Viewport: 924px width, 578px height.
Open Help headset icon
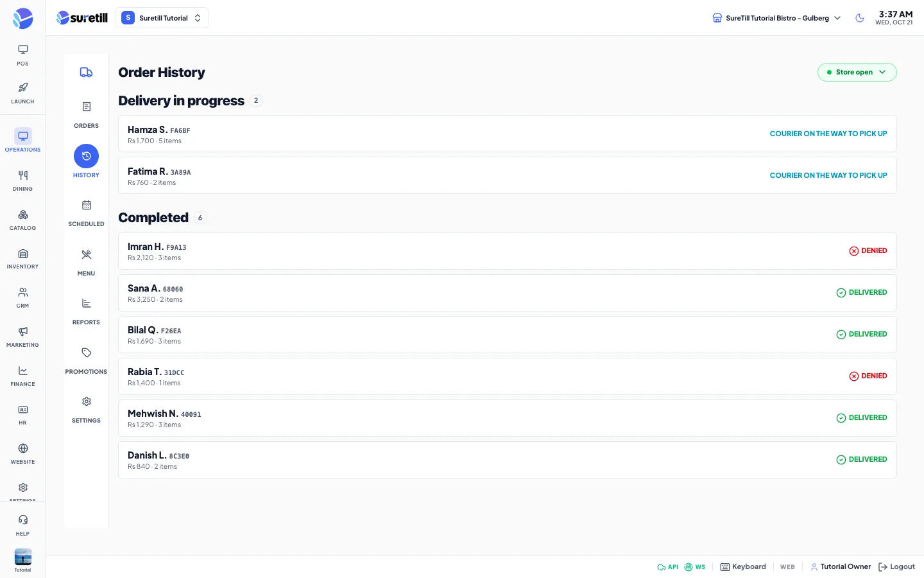tap(22, 520)
